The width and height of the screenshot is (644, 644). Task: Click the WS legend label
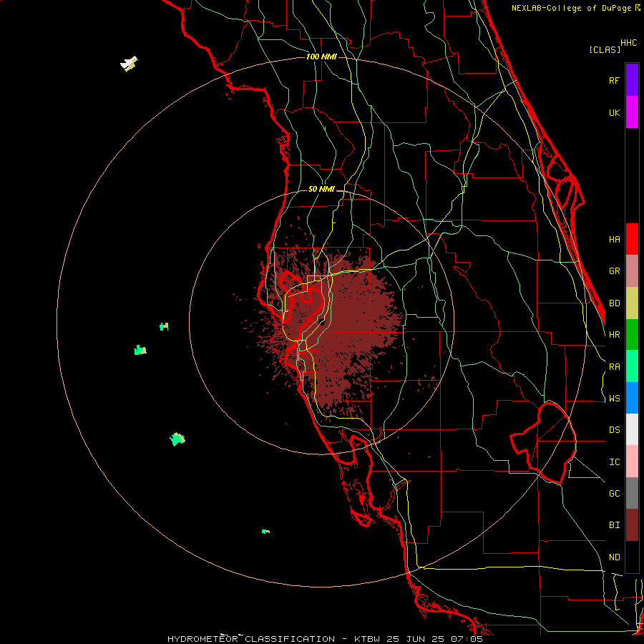coord(614,399)
